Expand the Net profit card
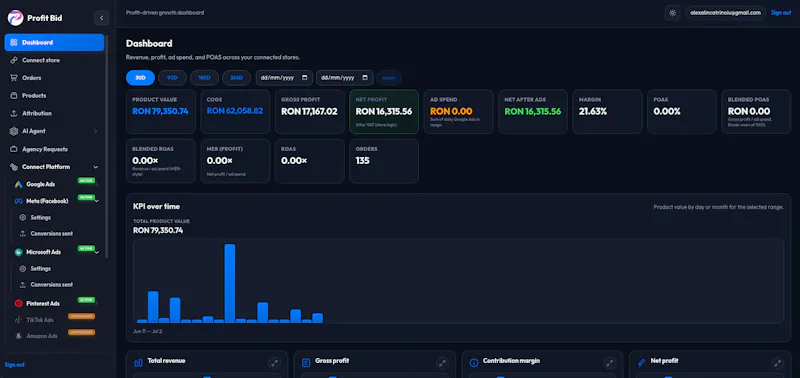The width and height of the screenshot is (800, 378). click(x=777, y=363)
